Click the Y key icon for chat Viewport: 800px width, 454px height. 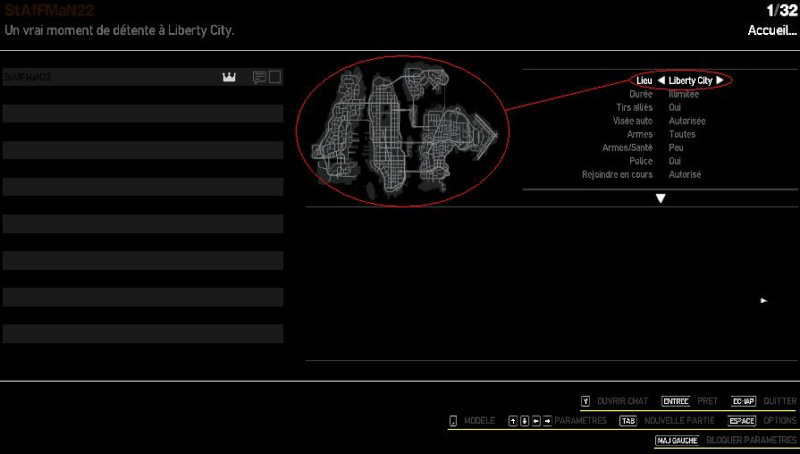pos(585,401)
